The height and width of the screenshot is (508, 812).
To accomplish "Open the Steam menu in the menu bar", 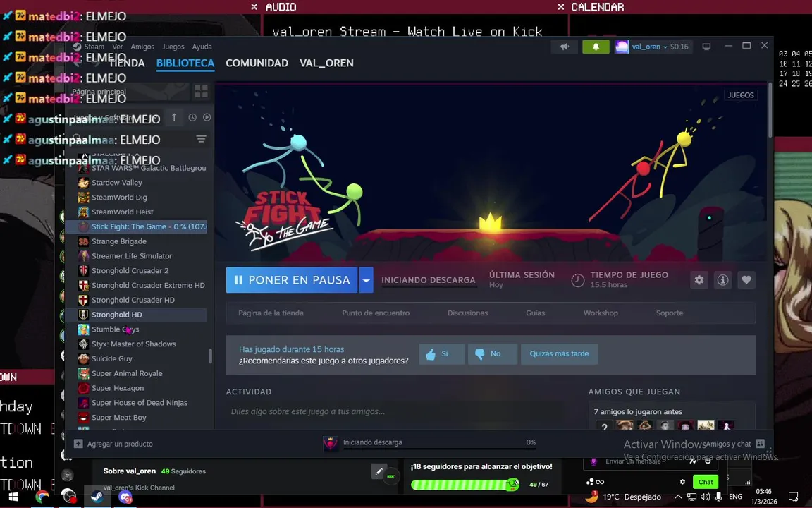I will click(94, 47).
